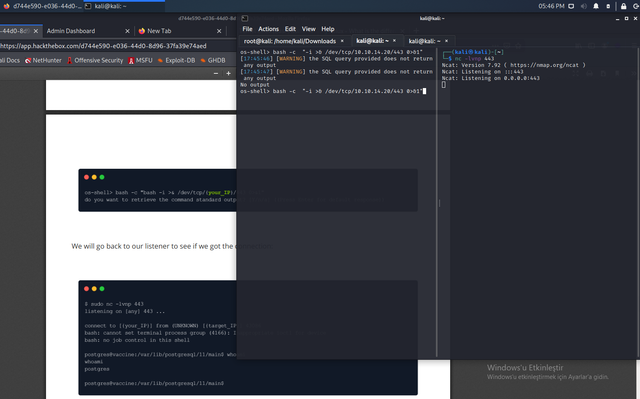640x399 pixels.
Task: Zoom in on the PDF with the plus button
Action: (229, 73)
